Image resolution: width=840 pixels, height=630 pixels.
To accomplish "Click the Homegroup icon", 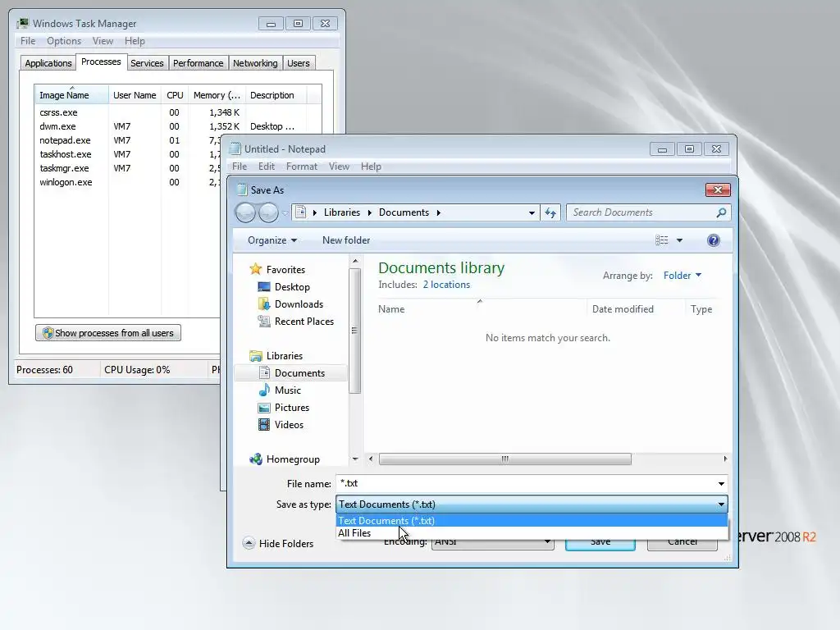I will pyautogui.click(x=256, y=459).
